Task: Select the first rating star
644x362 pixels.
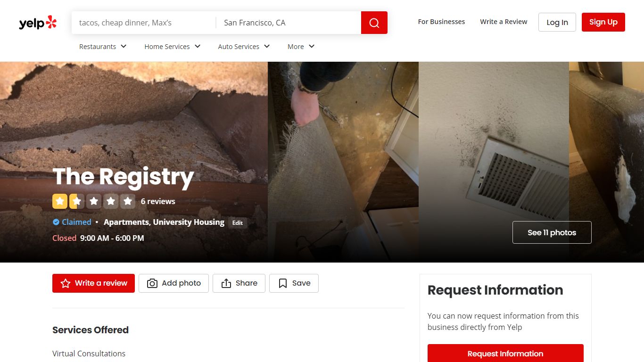Action: coord(60,201)
